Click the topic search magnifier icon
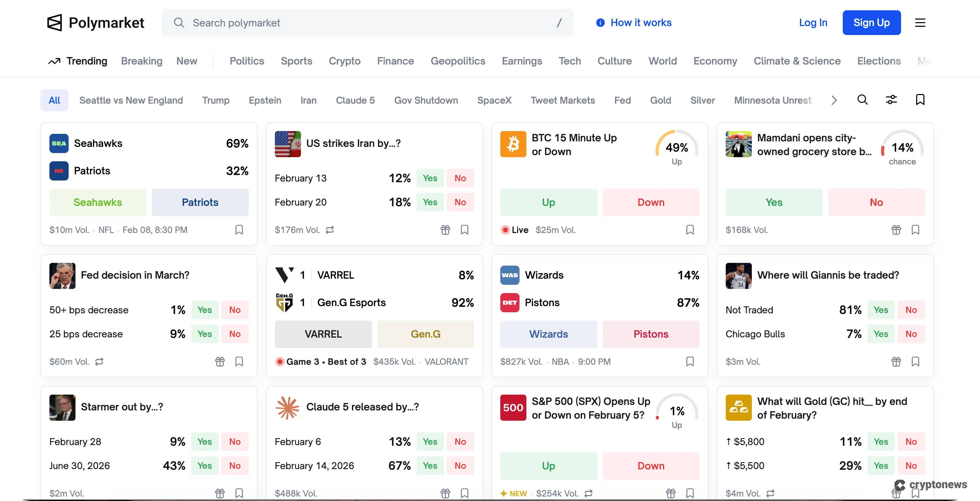 862,100
